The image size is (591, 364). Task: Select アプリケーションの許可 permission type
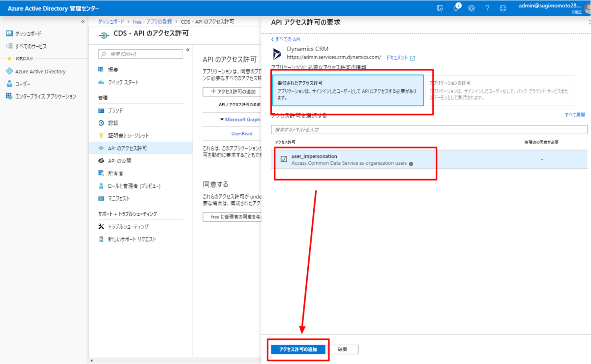500,90
